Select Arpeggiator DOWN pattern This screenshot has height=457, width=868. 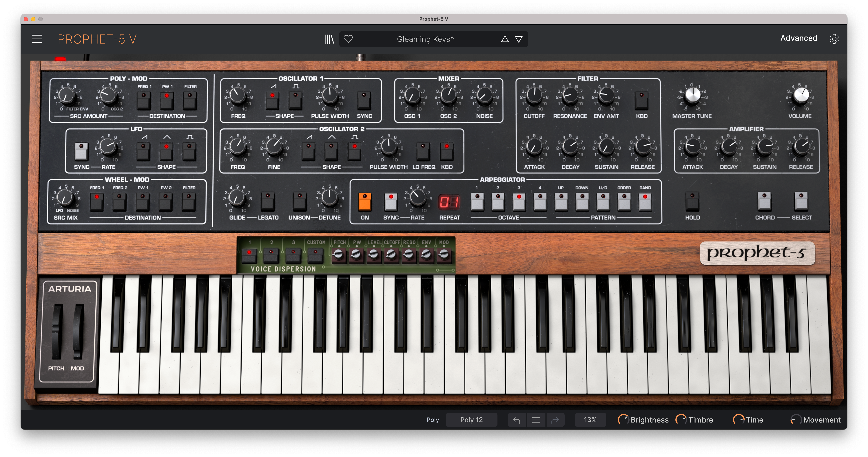tap(582, 202)
